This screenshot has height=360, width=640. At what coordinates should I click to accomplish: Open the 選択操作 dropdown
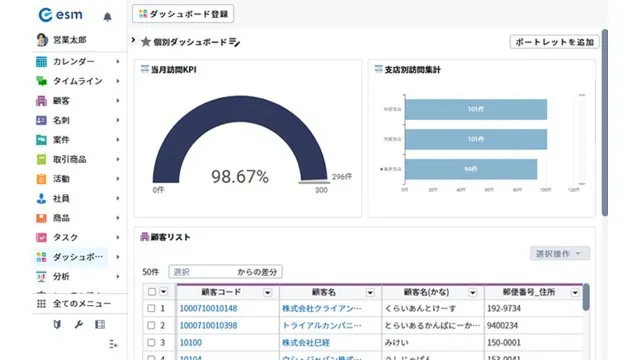(560, 253)
